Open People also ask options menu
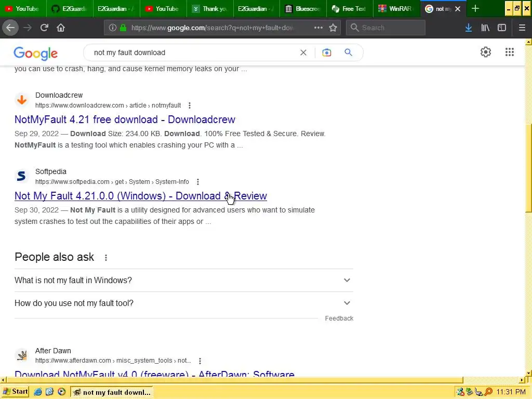 pyautogui.click(x=106, y=258)
